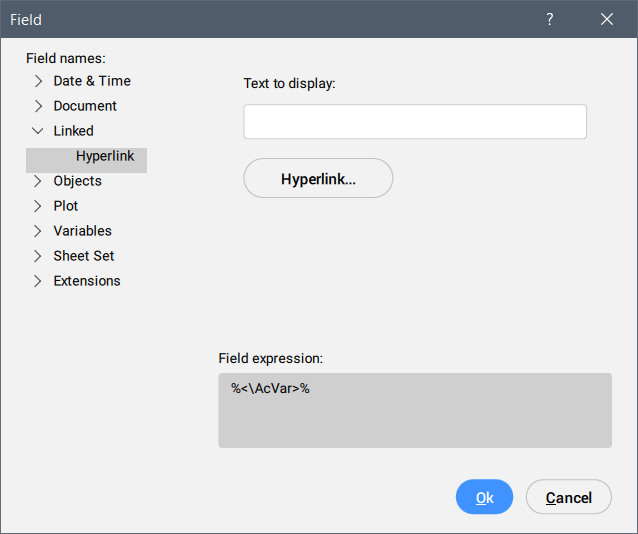Open the Hyperlink... dialog button
The height and width of the screenshot is (534, 638).
tap(318, 179)
